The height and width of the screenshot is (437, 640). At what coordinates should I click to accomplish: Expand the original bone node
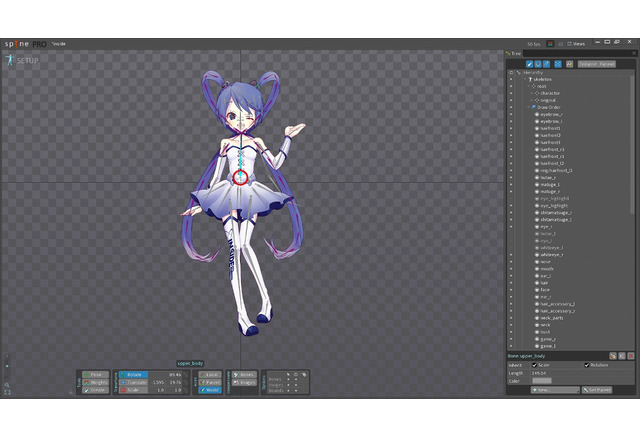532,100
